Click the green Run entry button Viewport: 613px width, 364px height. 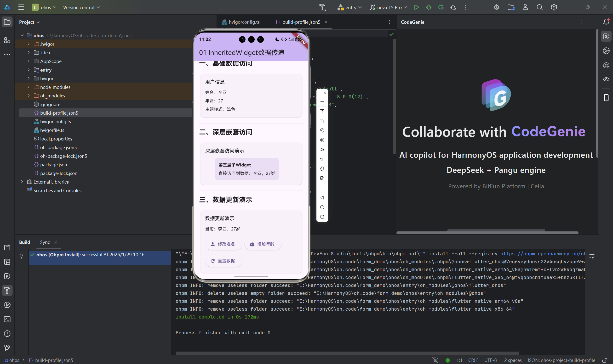pos(416,7)
